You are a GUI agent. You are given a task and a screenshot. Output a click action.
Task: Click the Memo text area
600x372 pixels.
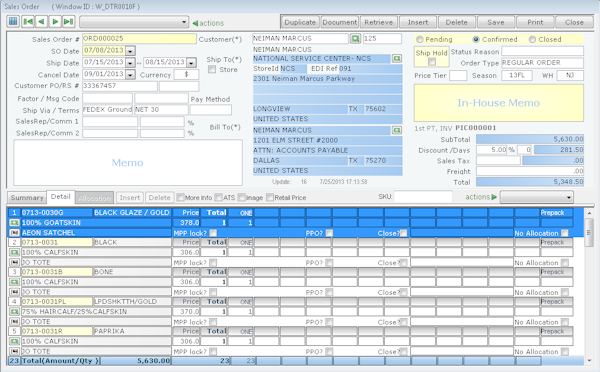point(128,163)
